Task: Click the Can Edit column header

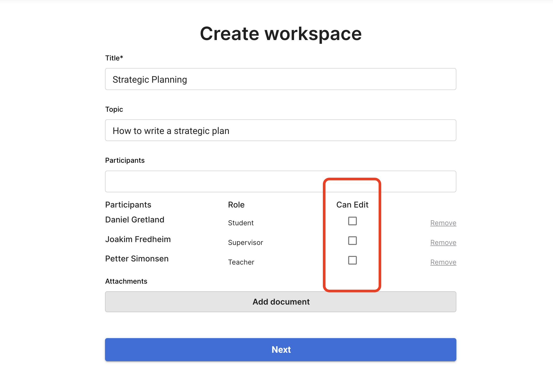Action: pos(352,205)
